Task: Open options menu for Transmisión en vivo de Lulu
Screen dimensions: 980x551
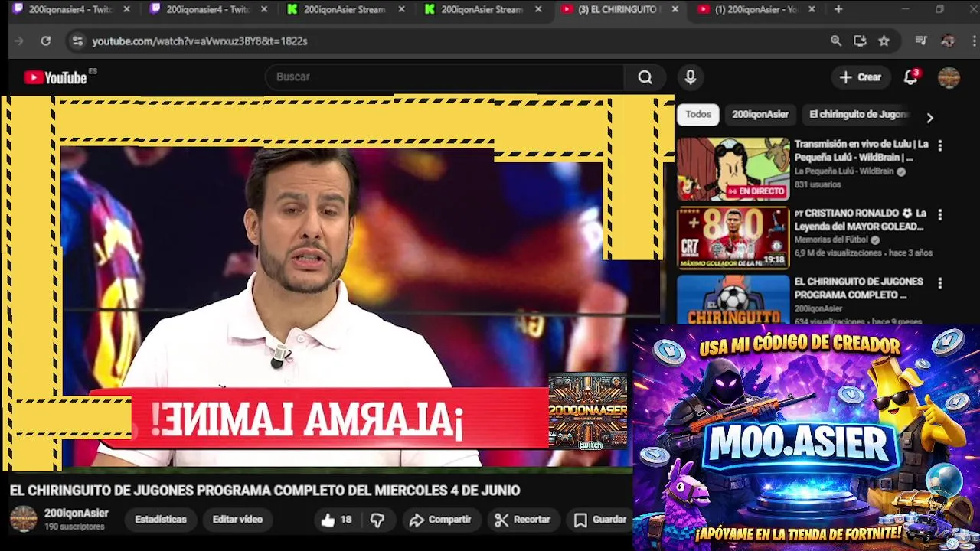Action: 940,145
